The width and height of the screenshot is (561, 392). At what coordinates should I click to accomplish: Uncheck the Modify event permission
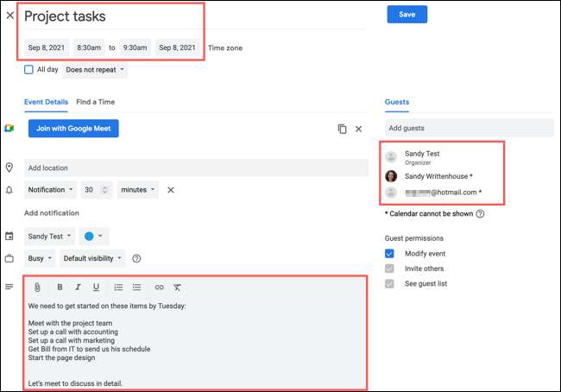pos(389,254)
